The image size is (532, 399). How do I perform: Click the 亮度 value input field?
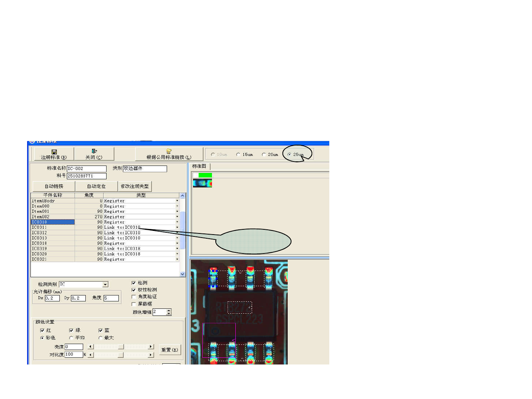click(74, 347)
